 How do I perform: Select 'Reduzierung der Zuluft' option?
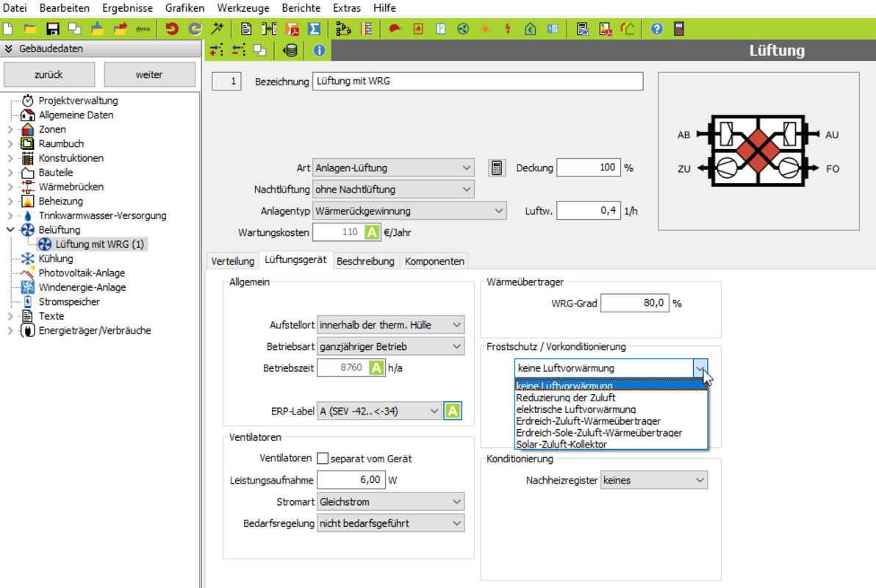[x=611, y=398]
